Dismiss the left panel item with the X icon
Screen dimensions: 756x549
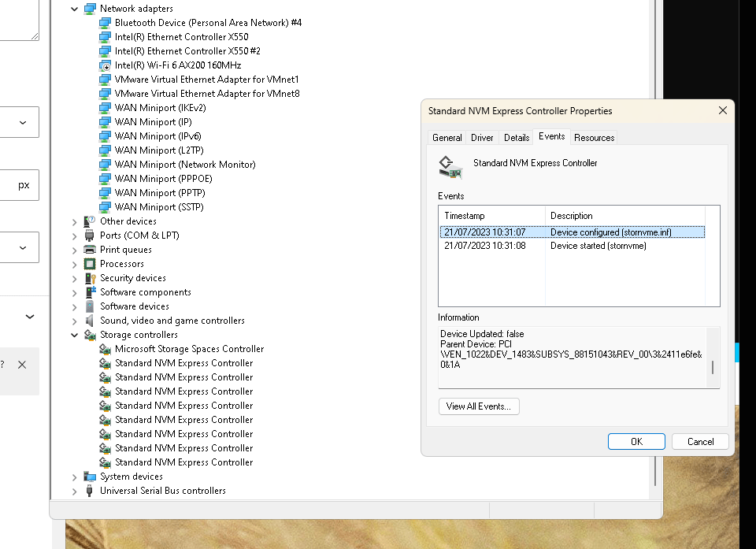pos(22,365)
